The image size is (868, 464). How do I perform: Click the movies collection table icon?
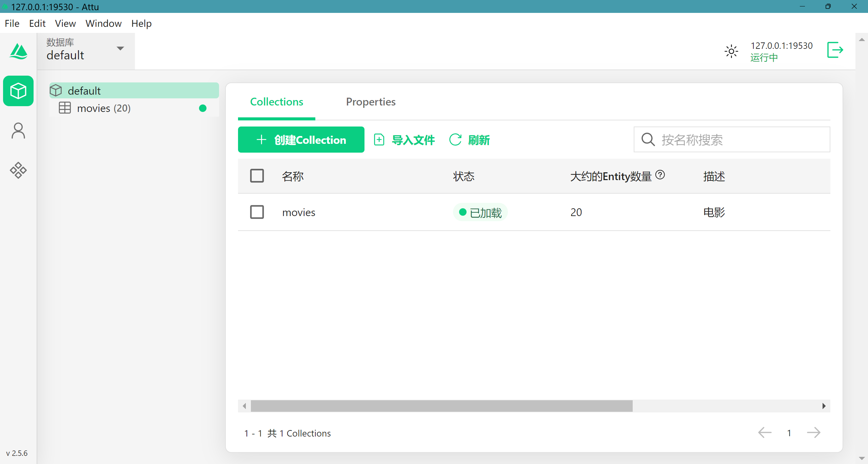click(x=65, y=108)
